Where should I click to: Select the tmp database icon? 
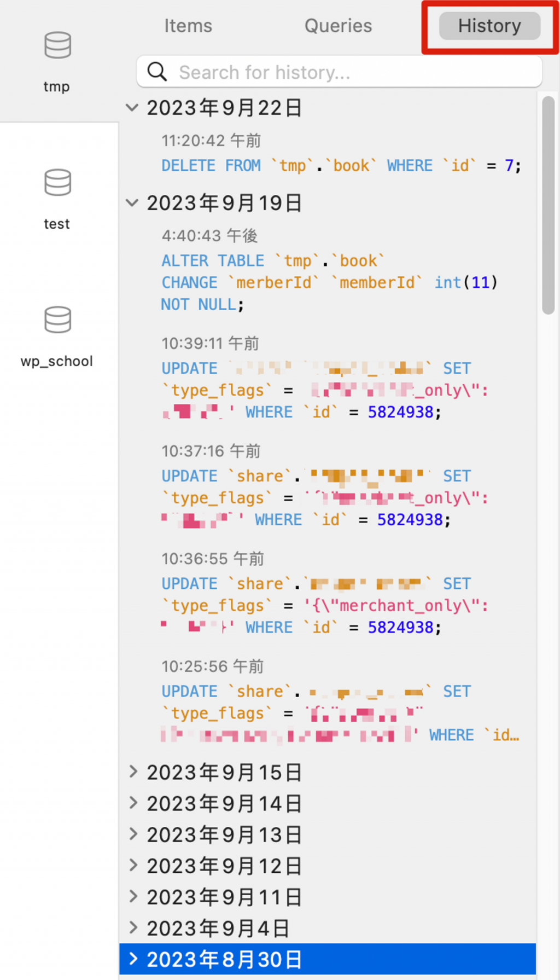[x=57, y=45]
